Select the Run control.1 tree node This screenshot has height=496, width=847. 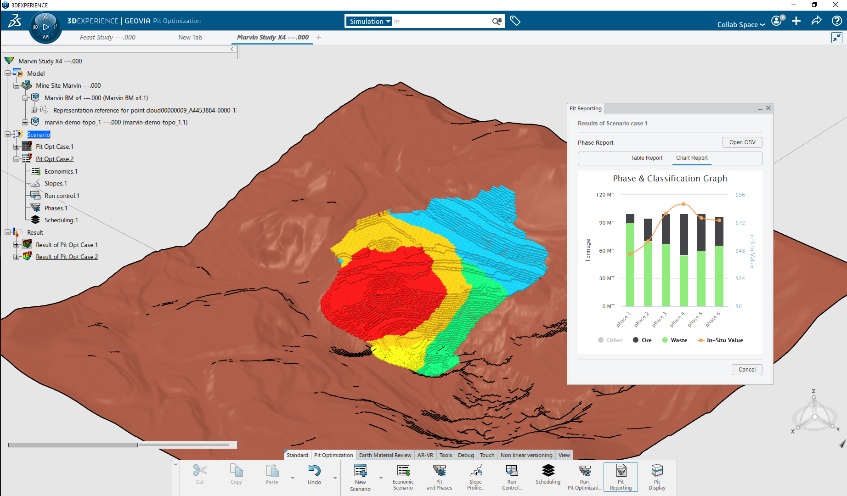point(55,196)
